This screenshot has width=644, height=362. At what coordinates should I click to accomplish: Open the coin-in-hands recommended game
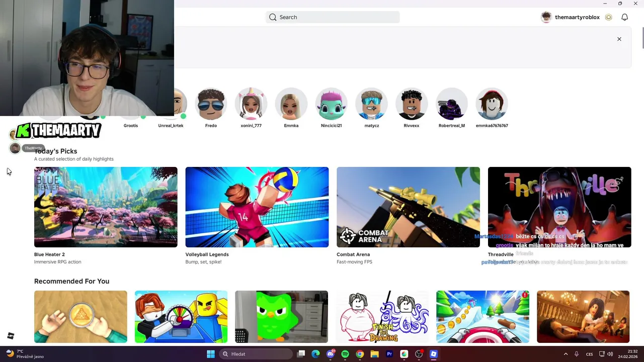pos(80,317)
